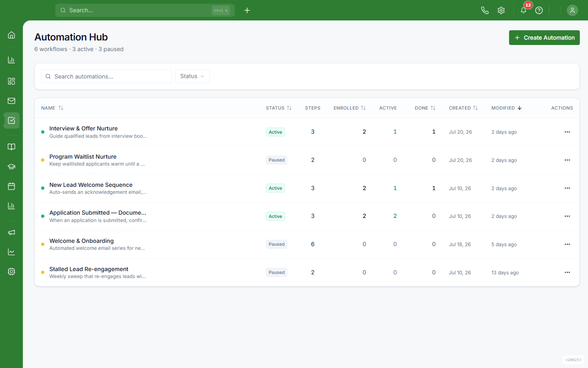The image size is (588, 368).
Task: Open the bar chart analytics sidebar icon
Action: click(11, 60)
